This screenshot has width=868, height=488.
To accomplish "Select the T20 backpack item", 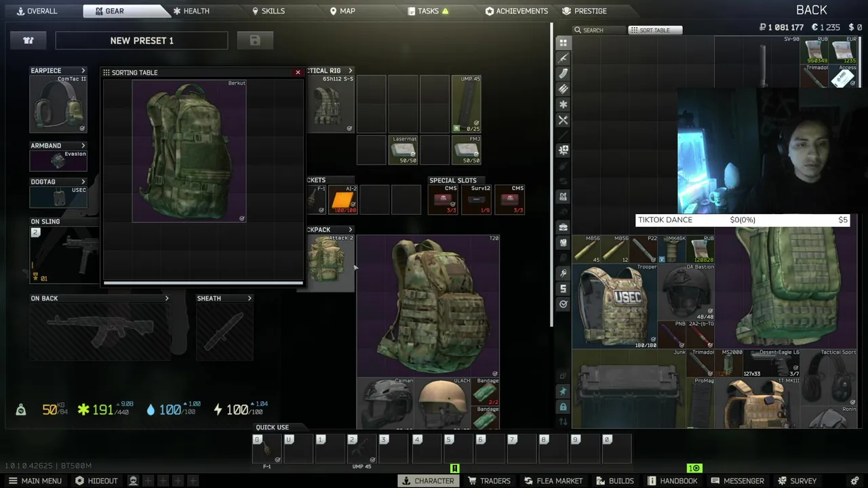I will tap(429, 306).
